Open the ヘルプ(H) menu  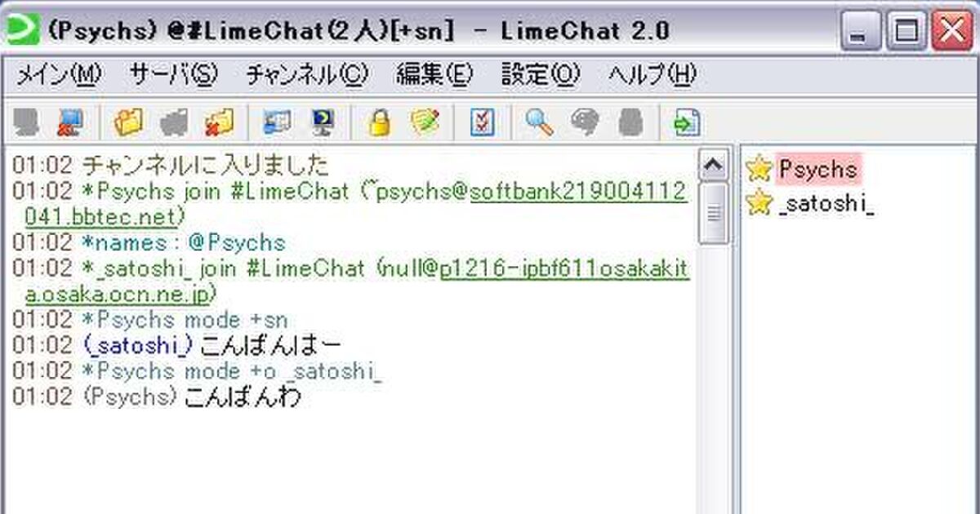click(652, 76)
